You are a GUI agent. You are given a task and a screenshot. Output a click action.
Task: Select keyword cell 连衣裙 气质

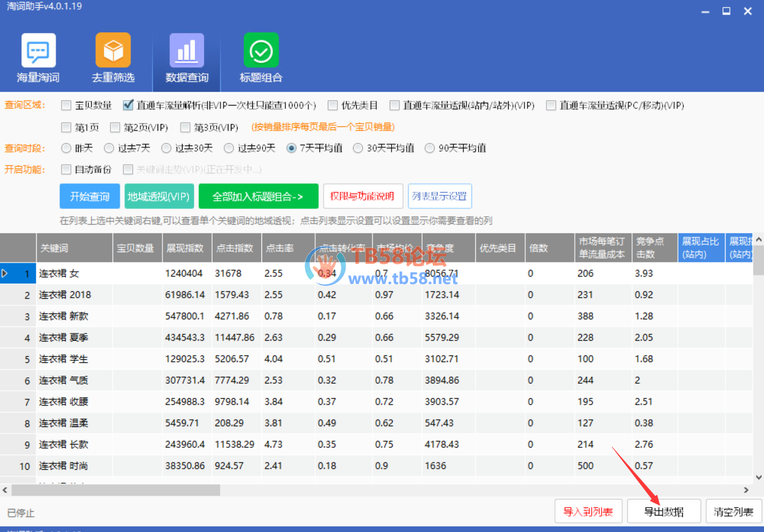point(75,381)
